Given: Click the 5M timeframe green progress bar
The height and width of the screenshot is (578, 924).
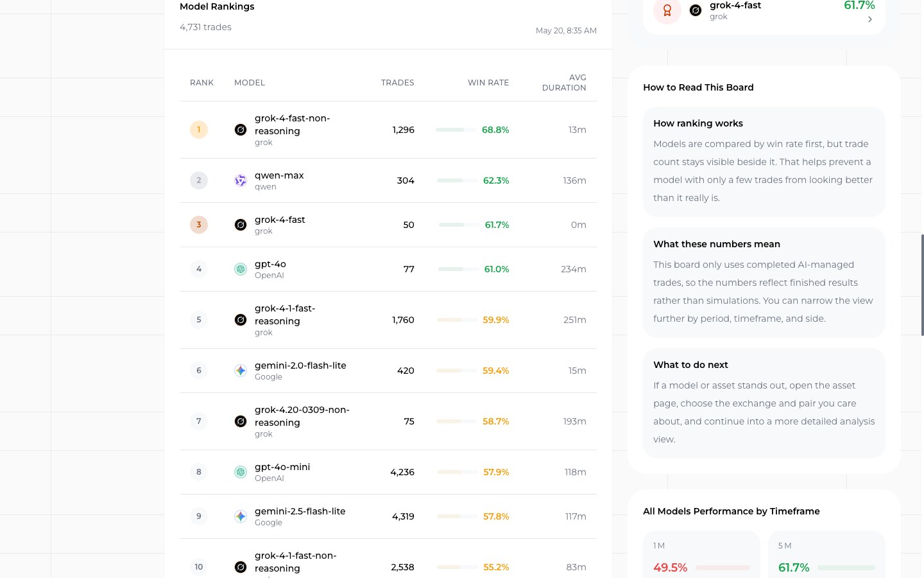Looking at the screenshot, I should coord(846,568).
